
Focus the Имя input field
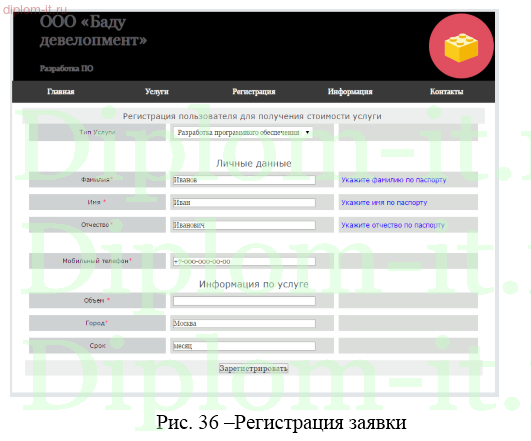coord(244,203)
